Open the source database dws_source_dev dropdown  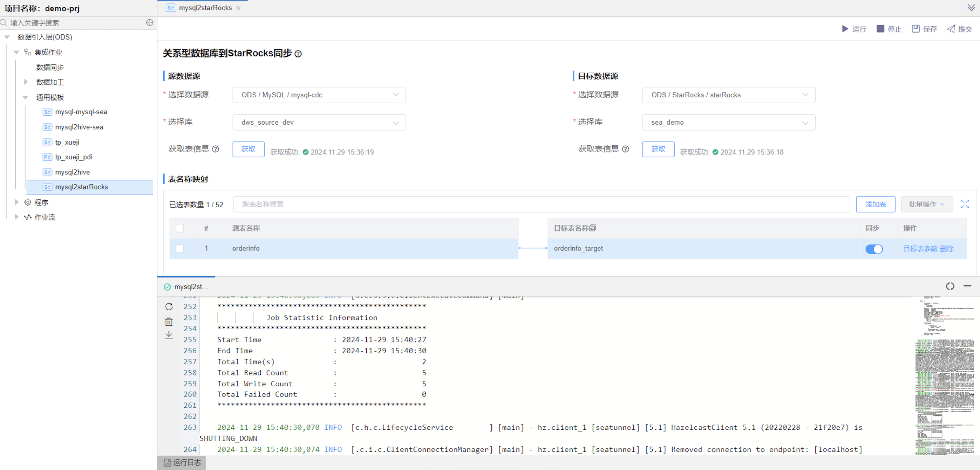coord(319,123)
